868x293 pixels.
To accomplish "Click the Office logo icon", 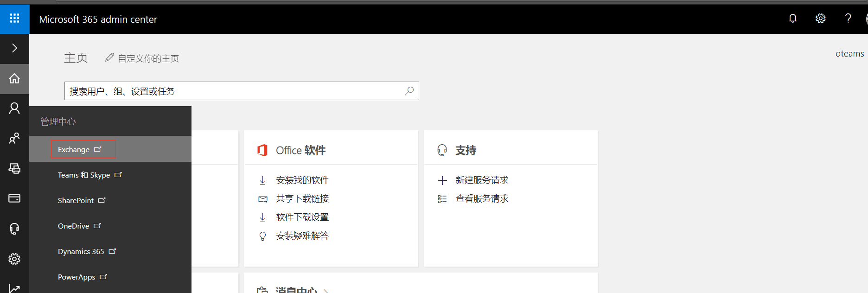I will [262, 150].
